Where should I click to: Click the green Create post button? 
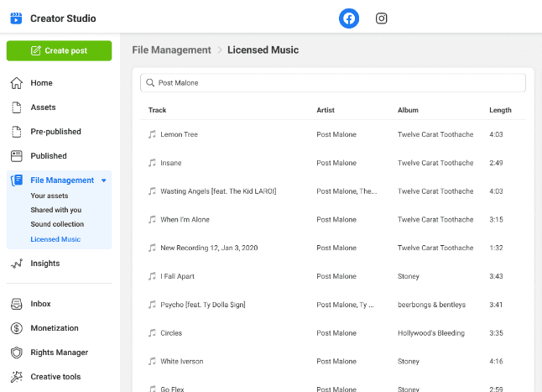(x=59, y=51)
